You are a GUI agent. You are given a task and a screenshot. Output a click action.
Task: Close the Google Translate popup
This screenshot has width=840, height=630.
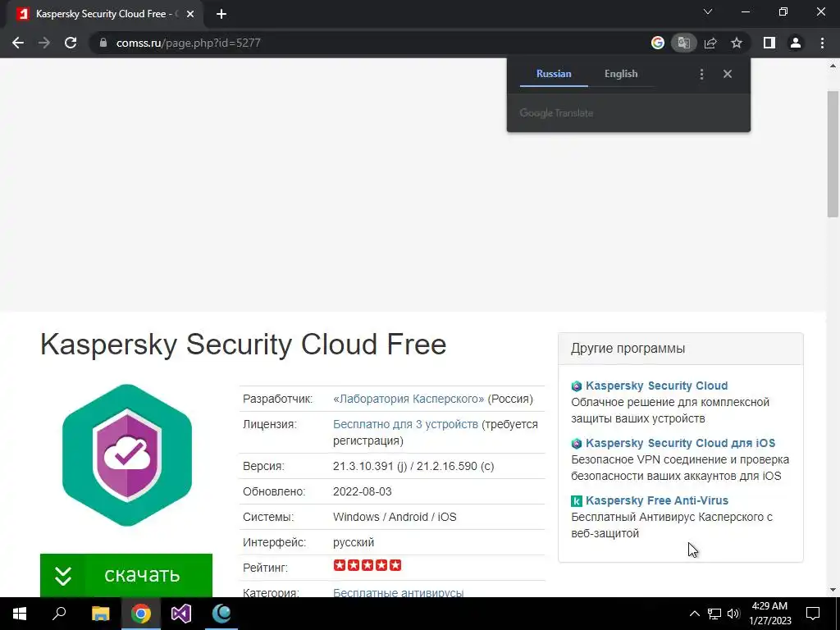(728, 74)
